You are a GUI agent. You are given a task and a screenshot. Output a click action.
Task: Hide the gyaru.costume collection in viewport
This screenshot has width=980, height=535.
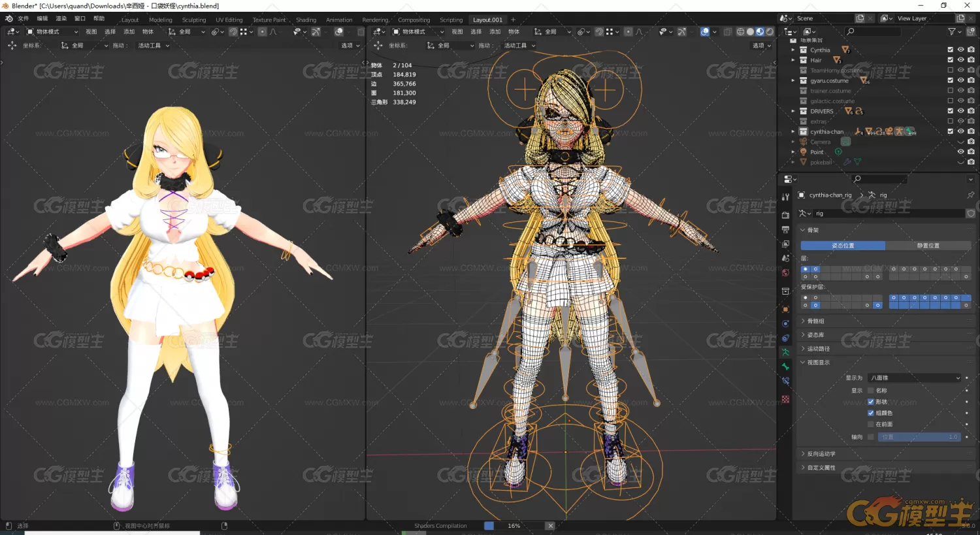coord(960,80)
